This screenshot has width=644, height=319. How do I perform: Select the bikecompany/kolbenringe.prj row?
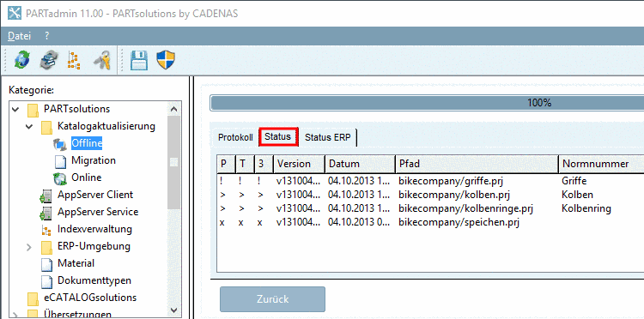pyautogui.click(x=430, y=208)
